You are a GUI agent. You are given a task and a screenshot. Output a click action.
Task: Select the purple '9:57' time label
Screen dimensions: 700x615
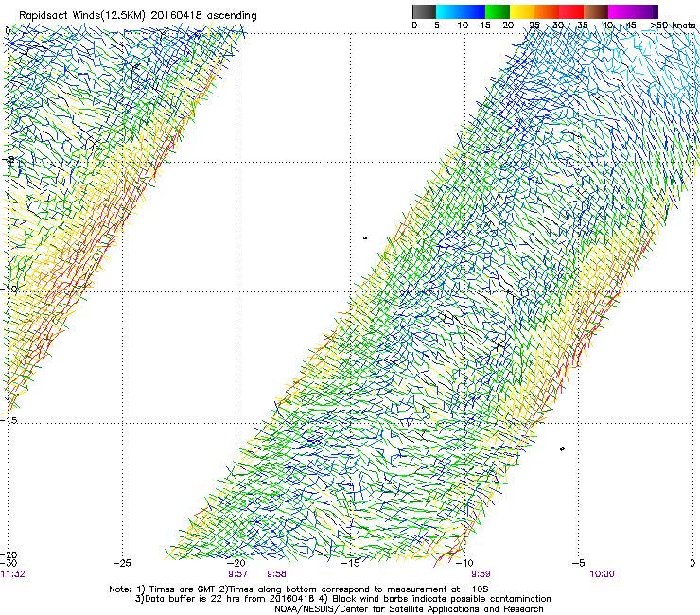(237, 574)
